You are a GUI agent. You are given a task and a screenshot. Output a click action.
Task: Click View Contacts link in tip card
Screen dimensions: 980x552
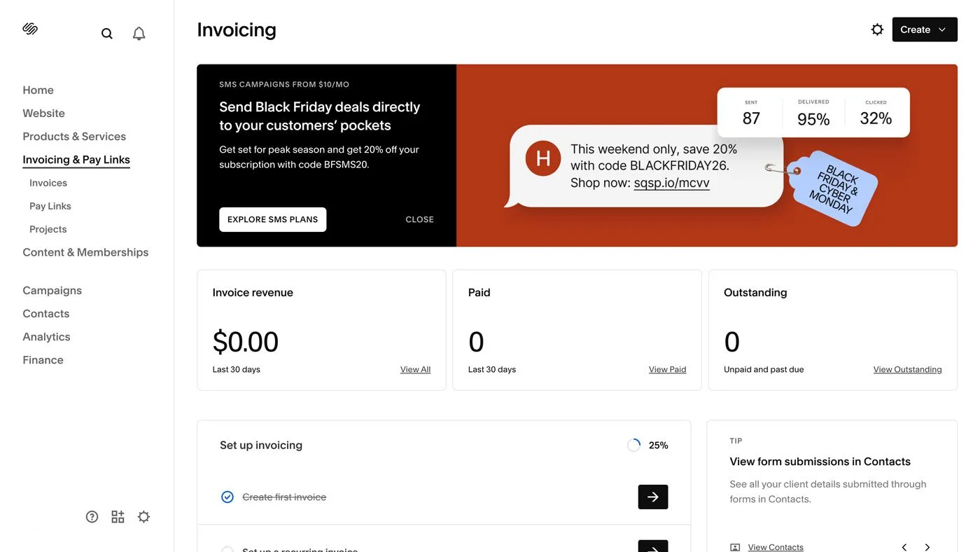click(776, 547)
